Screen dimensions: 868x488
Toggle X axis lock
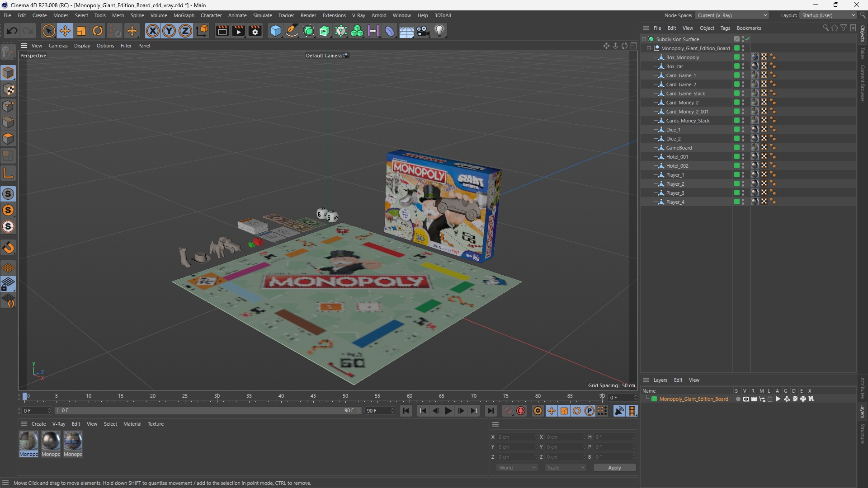tap(153, 31)
